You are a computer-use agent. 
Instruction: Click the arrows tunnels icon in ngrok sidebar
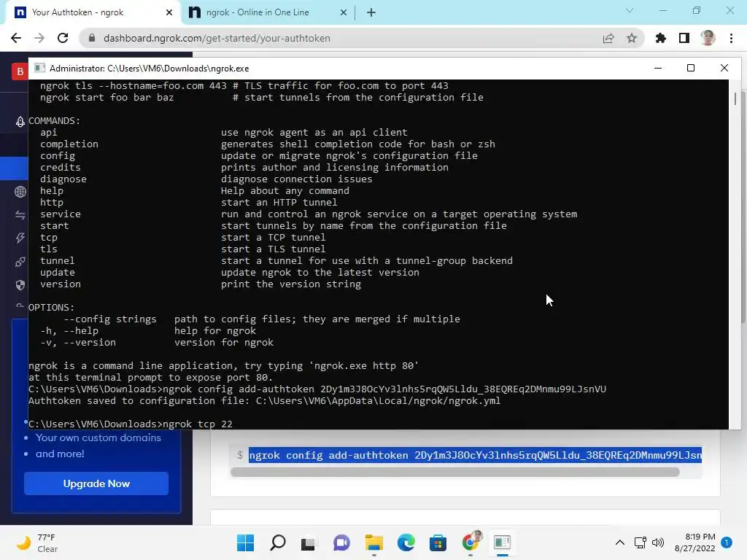(20, 215)
